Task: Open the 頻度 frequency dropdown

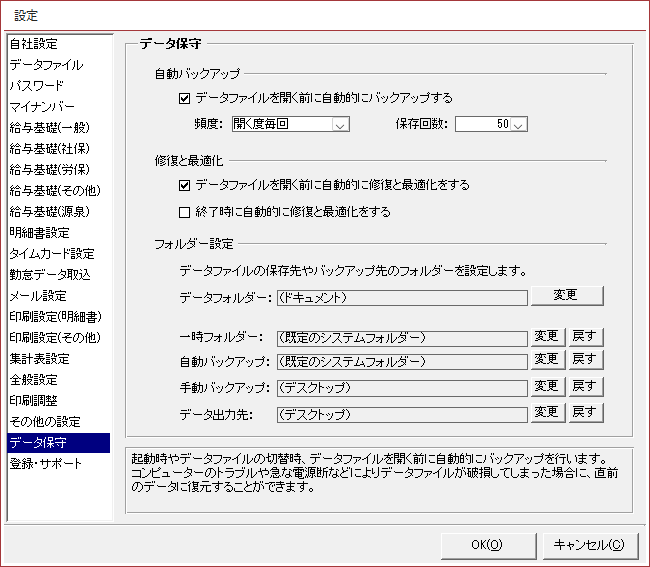Action: coord(340,125)
